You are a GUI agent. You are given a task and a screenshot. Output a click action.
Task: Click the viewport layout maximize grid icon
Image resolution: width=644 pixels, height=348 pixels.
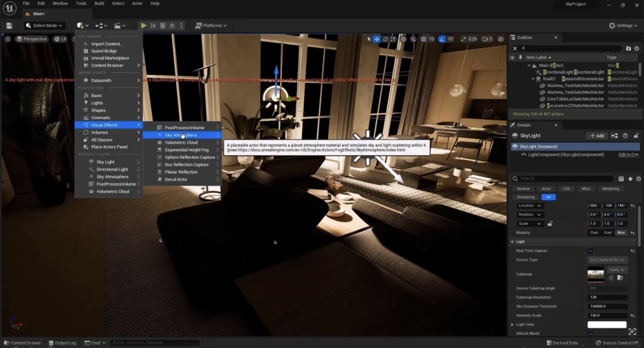click(501, 39)
